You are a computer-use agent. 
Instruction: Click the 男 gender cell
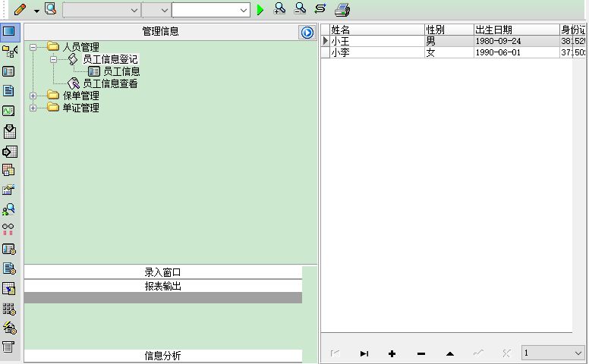tap(449, 41)
